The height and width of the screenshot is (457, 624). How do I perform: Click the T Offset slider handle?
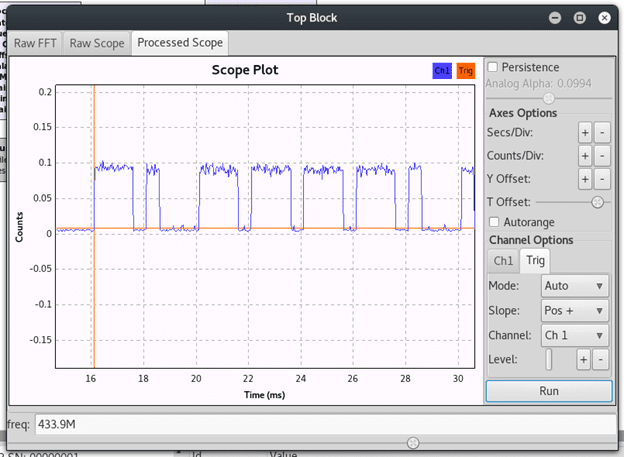pyautogui.click(x=597, y=202)
